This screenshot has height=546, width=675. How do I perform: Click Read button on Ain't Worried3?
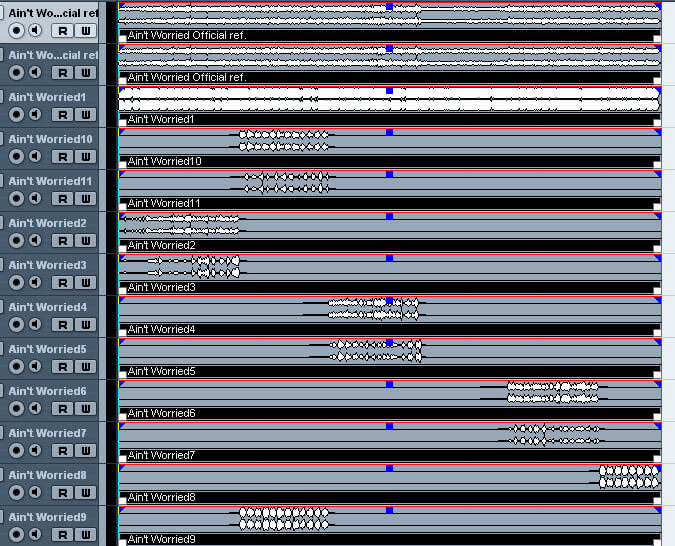(62, 282)
